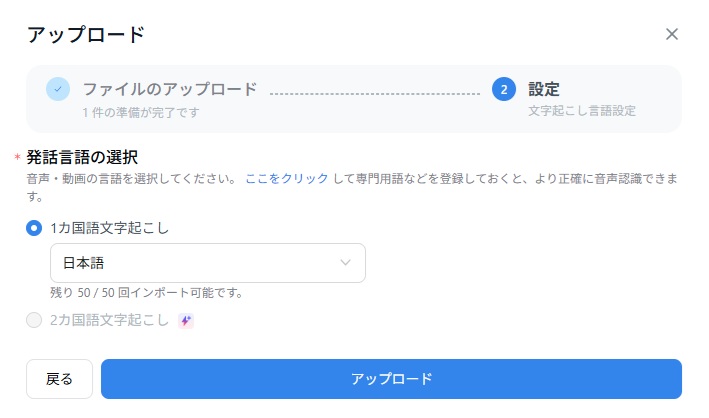Image resolution: width=709 pixels, height=418 pixels.
Task: Click the 残り 50 / 50 回インポート可能です text
Action: (147, 293)
